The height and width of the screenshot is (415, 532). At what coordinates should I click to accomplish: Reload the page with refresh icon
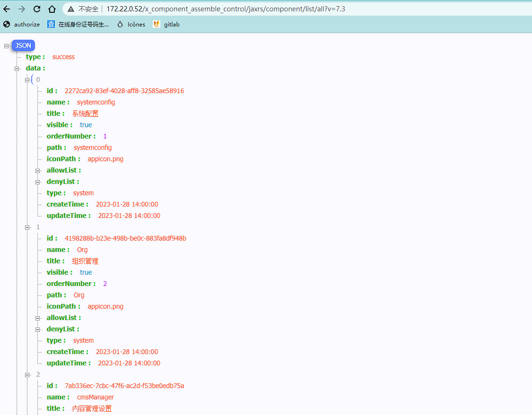tap(37, 9)
